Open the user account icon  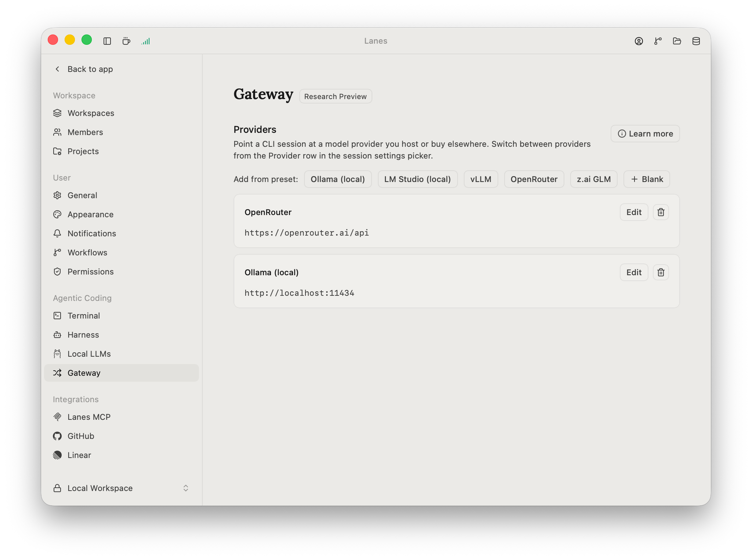point(639,41)
